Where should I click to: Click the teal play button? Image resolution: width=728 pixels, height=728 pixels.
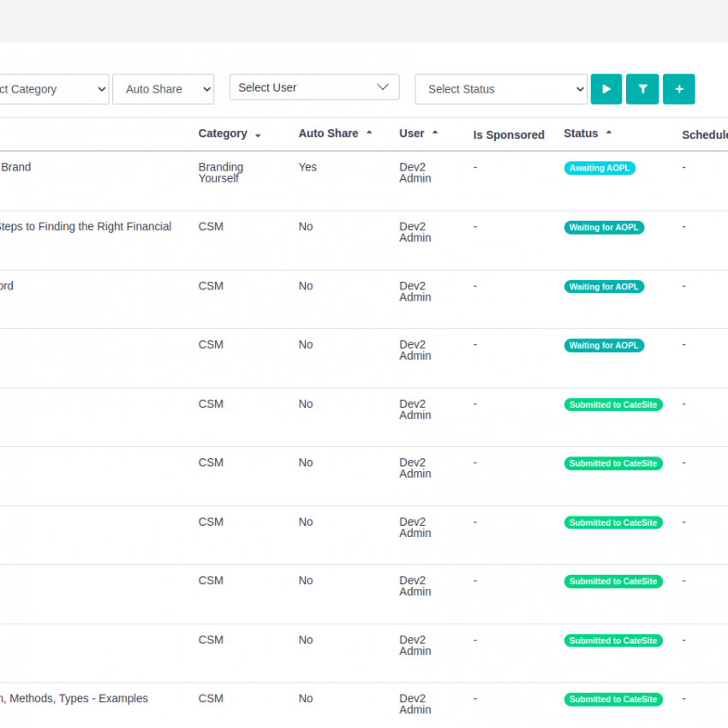[x=606, y=89]
